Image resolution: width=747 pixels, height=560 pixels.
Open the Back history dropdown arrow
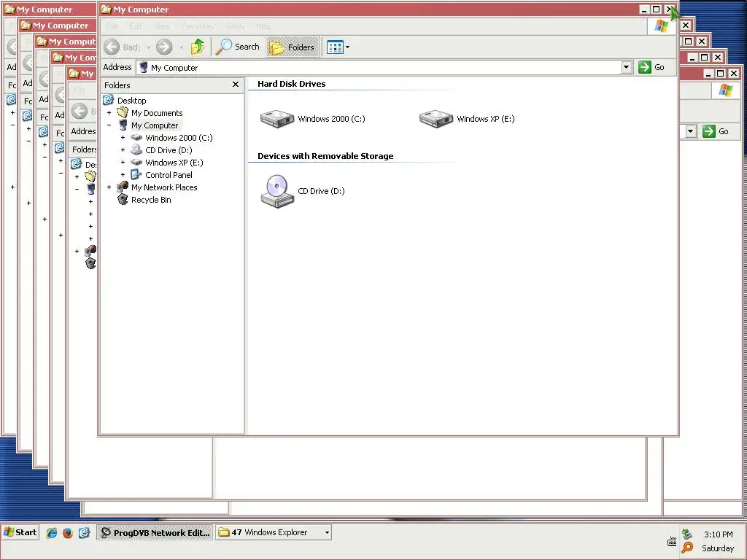[148, 47]
